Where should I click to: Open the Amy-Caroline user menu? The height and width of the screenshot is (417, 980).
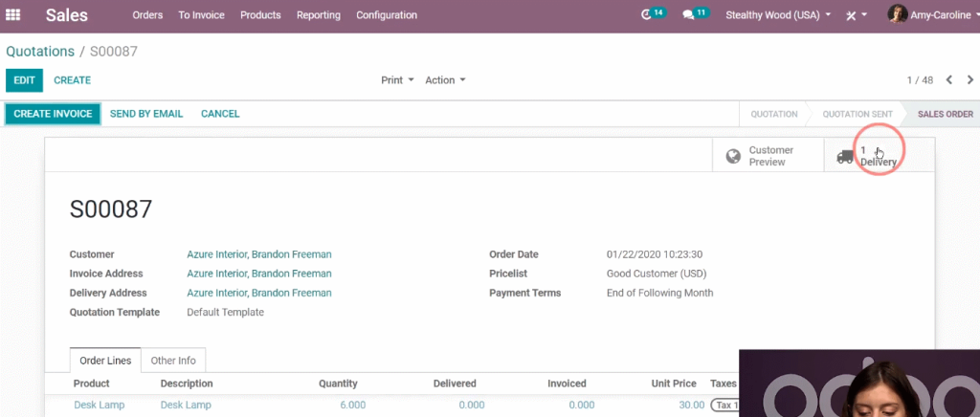(932, 15)
